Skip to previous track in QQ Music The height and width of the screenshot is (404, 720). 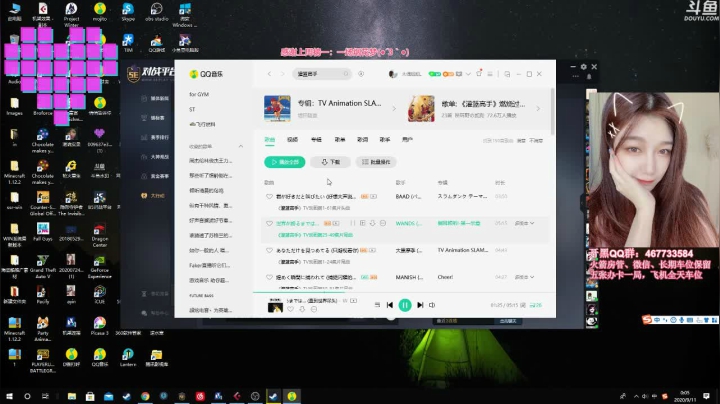coord(389,305)
